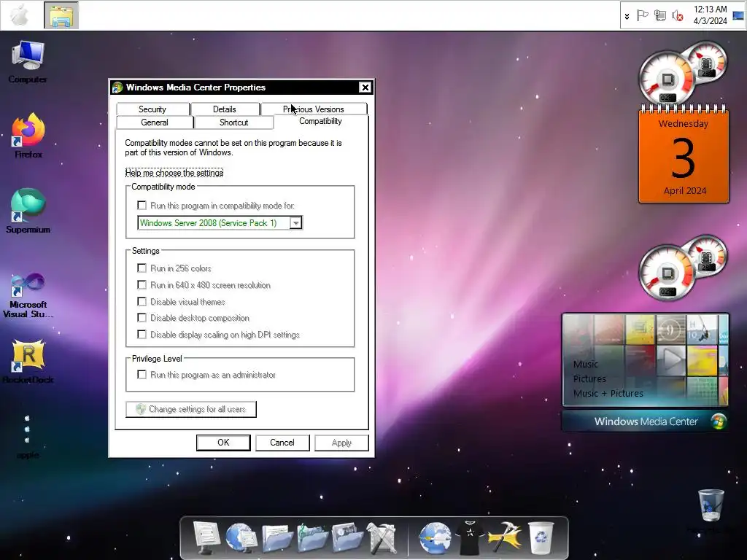Viewport: 747px width, 560px height.
Task: Click the Cancel button
Action: (x=282, y=443)
